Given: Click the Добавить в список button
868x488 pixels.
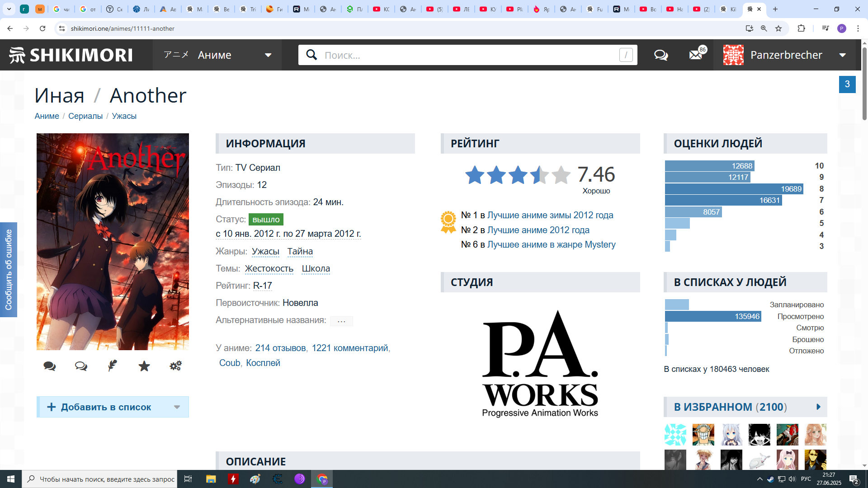Looking at the screenshot, I should click(106, 407).
